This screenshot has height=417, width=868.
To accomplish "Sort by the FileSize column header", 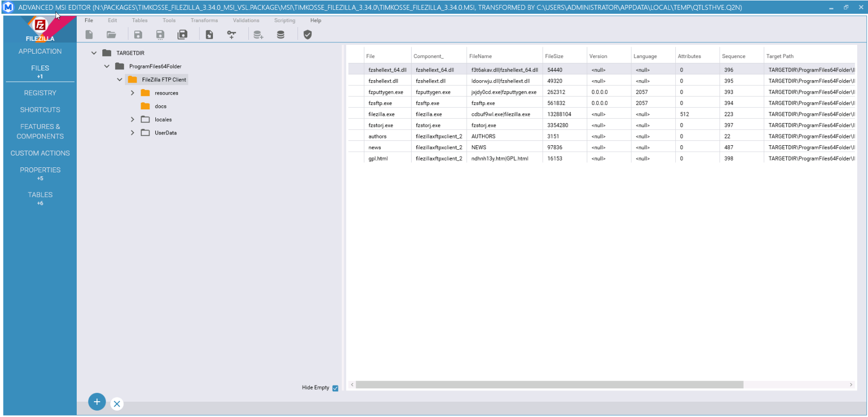I will 565,56.
